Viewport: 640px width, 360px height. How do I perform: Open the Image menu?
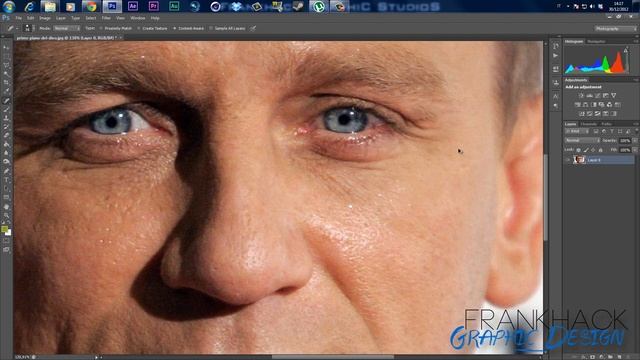click(x=45, y=18)
